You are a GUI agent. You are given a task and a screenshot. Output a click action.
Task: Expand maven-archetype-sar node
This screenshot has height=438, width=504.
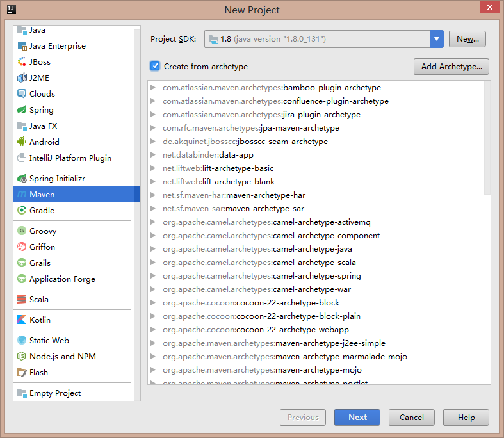(x=153, y=209)
